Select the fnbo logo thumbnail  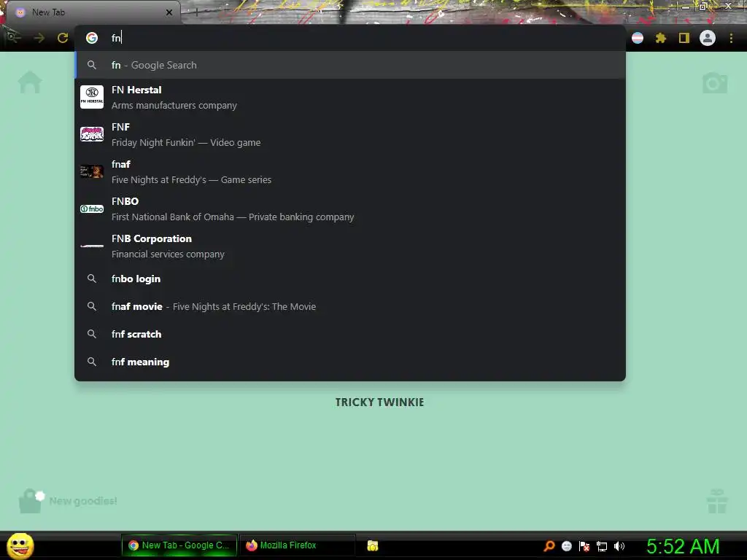click(92, 209)
